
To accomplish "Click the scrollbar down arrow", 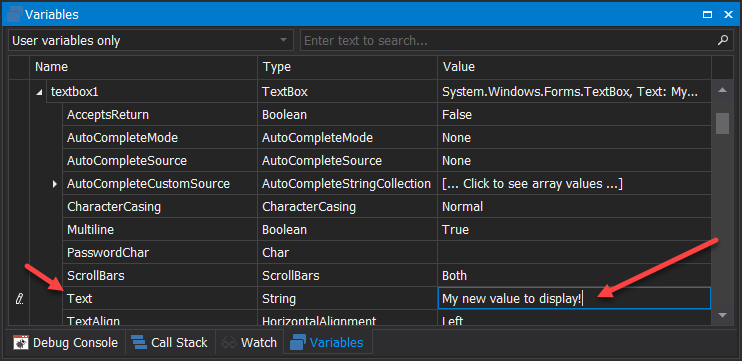I will tap(723, 315).
